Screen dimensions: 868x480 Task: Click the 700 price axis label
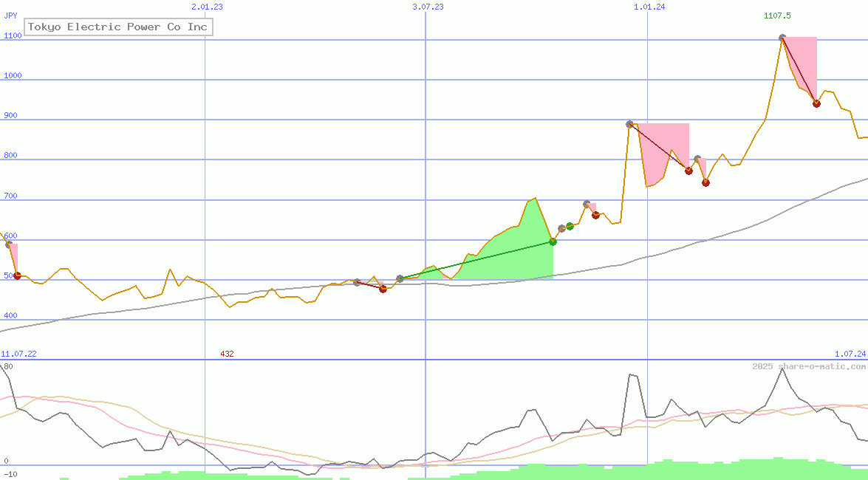pyautogui.click(x=10, y=196)
